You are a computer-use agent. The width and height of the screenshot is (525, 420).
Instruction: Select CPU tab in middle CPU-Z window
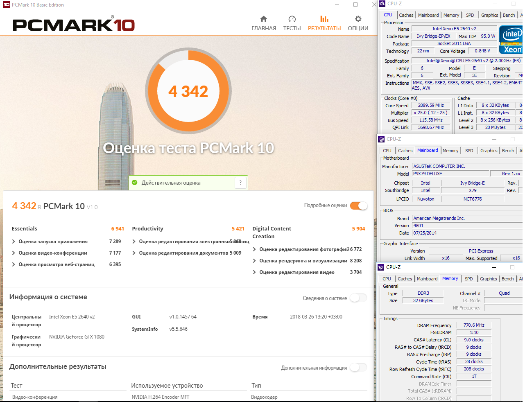pyautogui.click(x=387, y=151)
